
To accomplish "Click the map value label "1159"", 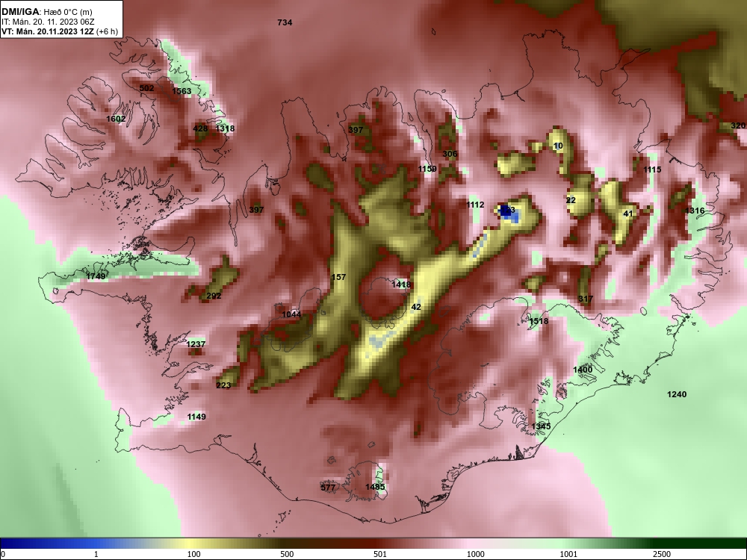I will point(427,169).
